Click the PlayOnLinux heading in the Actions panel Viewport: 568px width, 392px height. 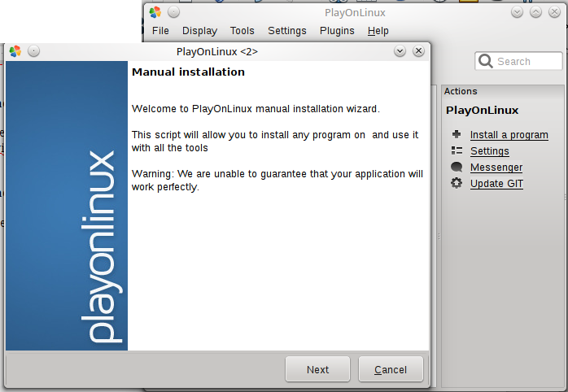click(x=482, y=110)
